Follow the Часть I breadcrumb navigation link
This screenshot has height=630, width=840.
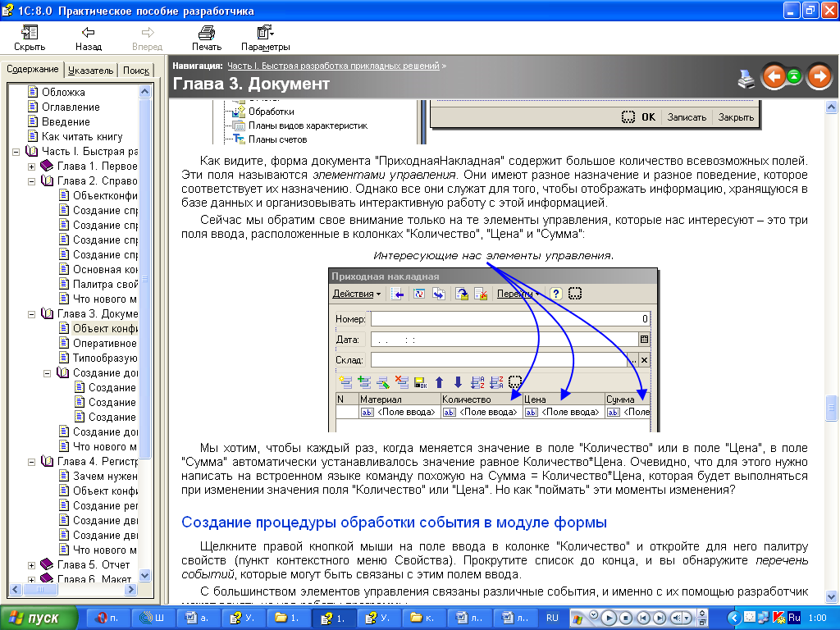(x=333, y=66)
